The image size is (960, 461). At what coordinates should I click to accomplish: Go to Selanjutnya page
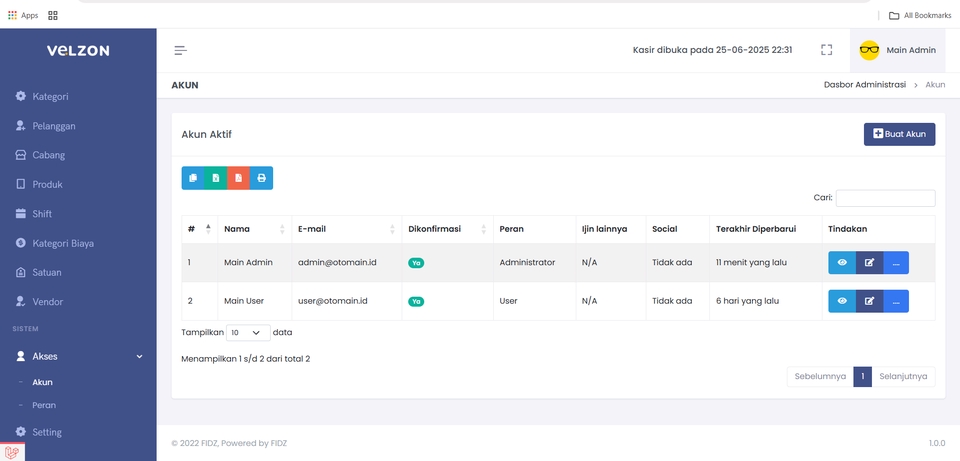tap(903, 377)
